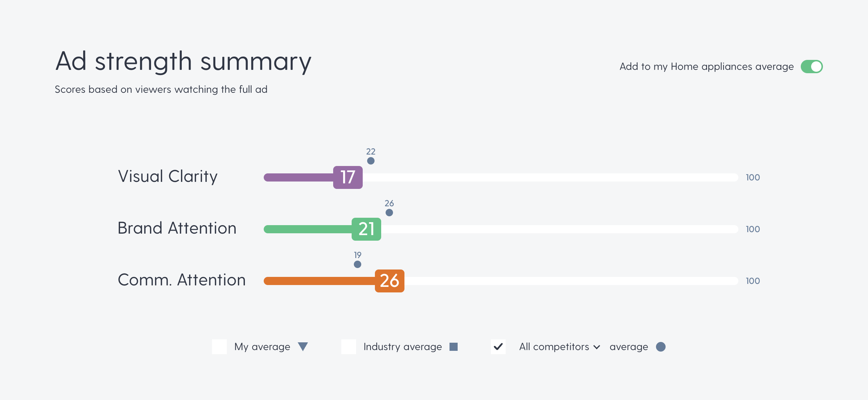Click the competitor dot labeled 19 above Comm. Attention
The image size is (868, 400).
pyautogui.click(x=358, y=264)
